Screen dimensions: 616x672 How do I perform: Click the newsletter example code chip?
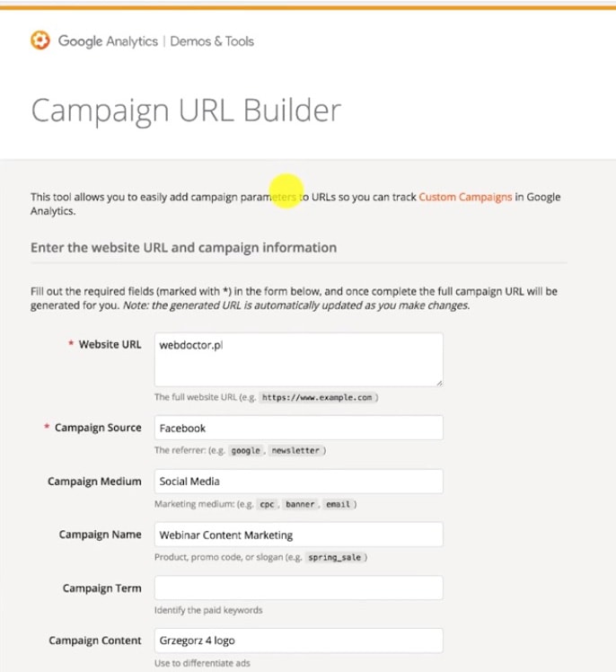295,451
